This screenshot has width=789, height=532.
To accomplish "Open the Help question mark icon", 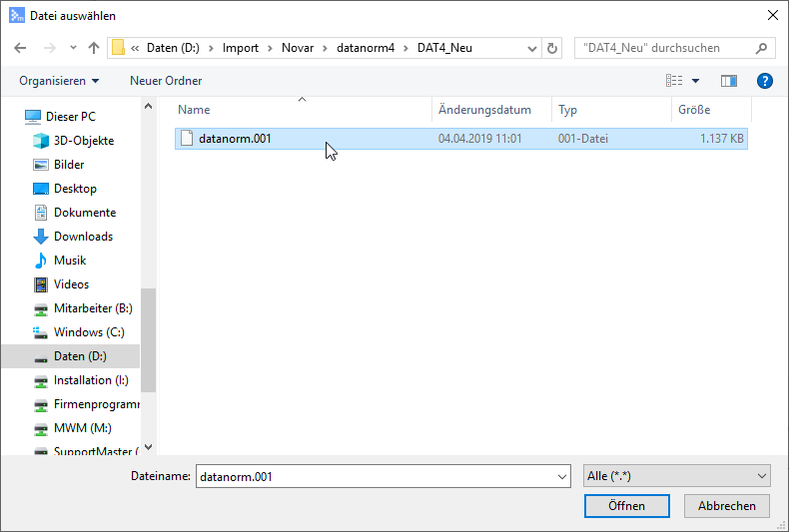I will [765, 81].
